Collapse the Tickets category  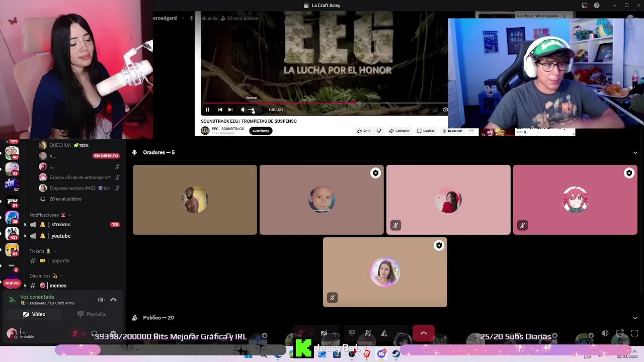43,251
